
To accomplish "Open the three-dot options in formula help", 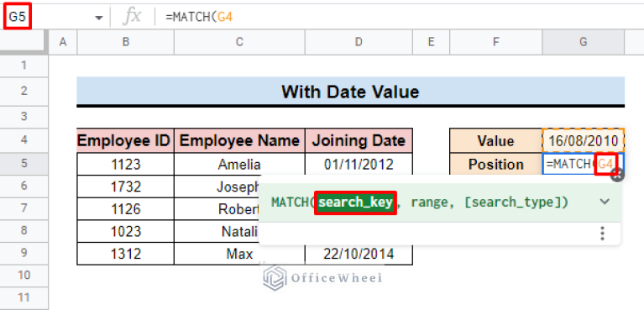I will pyautogui.click(x=603, y=233).
